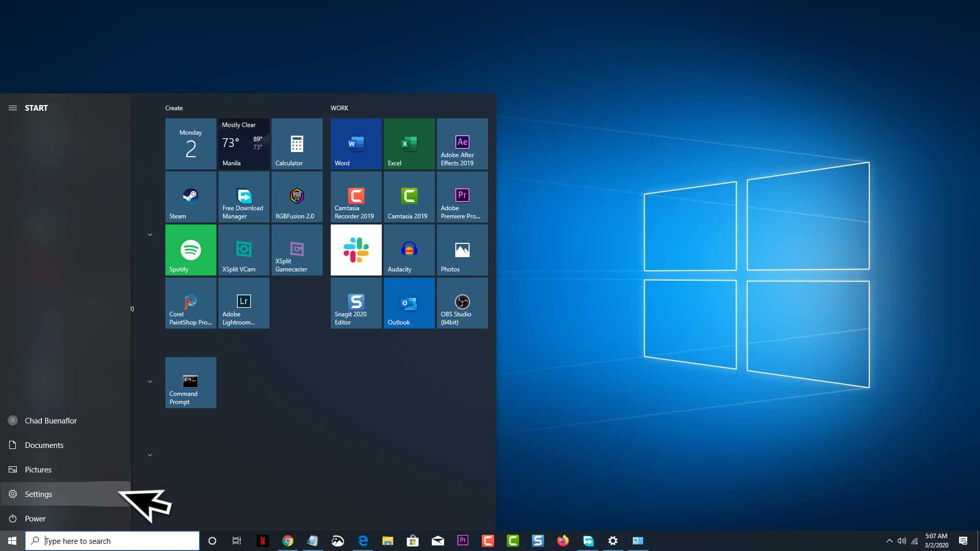Open the Spotify tile
Image resolution: width=980 pixels, height=551 pixels.
190,250
